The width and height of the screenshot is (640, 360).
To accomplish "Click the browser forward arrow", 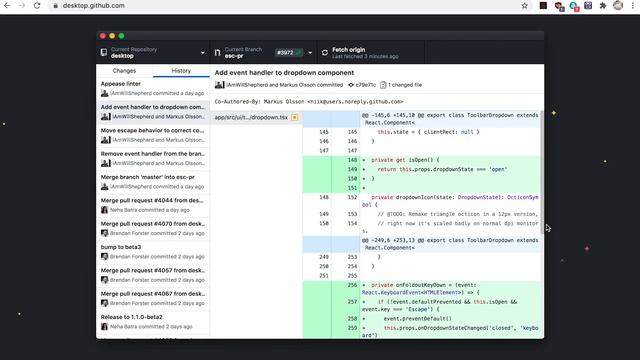I will pos(22,6).
